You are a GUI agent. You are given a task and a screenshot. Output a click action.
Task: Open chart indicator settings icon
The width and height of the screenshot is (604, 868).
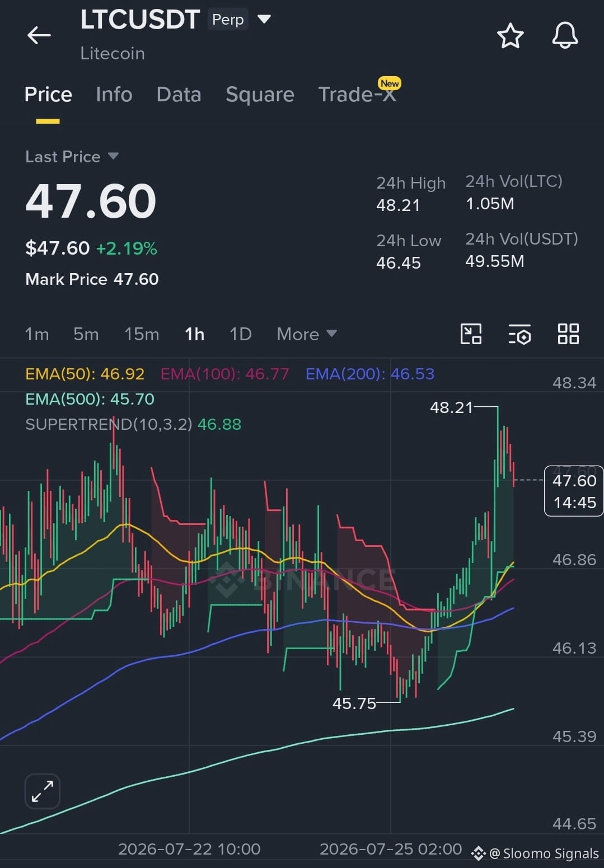[519, 334]
